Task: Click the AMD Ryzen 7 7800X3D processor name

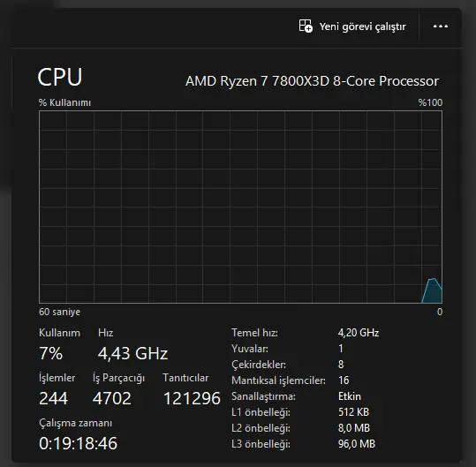Action: tap(312, 81)
